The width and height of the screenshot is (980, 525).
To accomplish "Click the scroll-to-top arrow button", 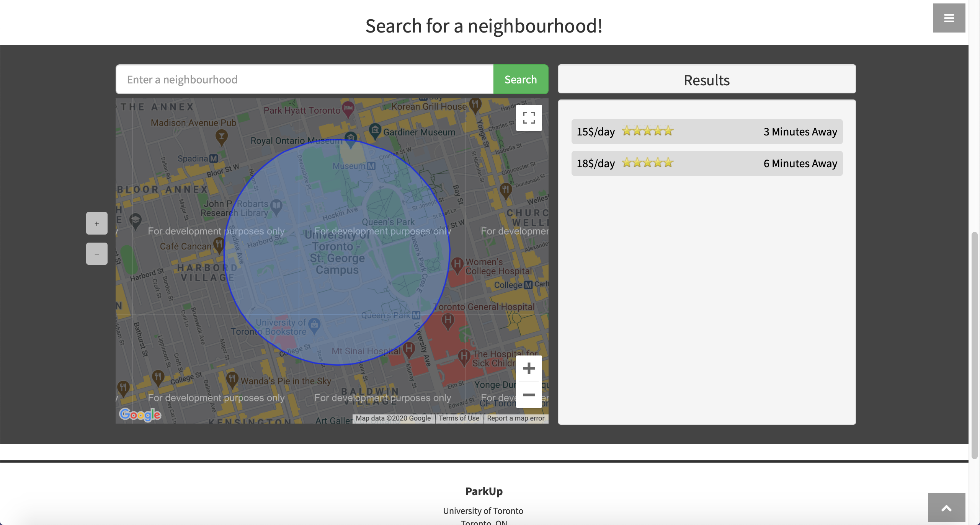I will 946,507.
